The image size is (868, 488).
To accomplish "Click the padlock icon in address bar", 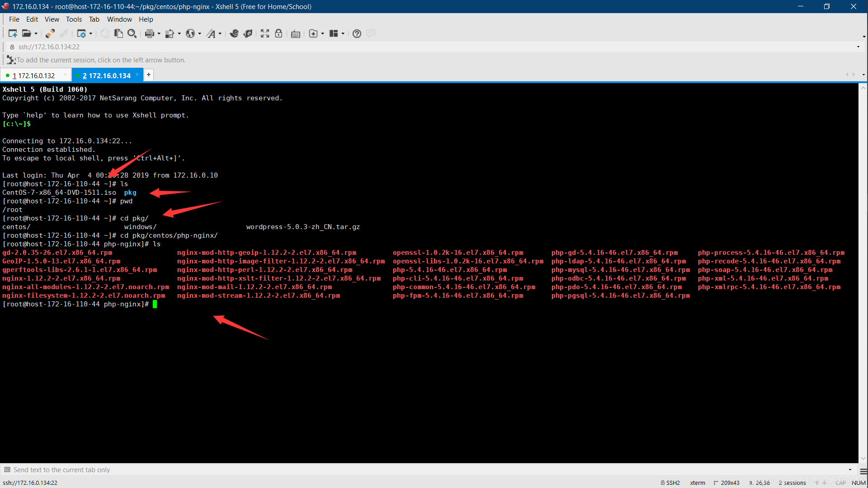I will (x=12, y=47).
